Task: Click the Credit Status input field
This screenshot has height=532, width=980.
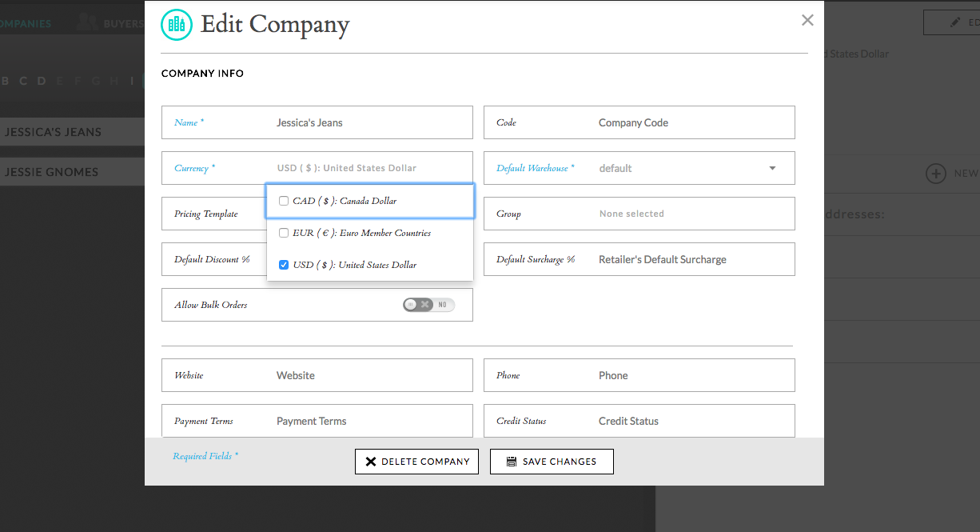Action: [639, 421]
